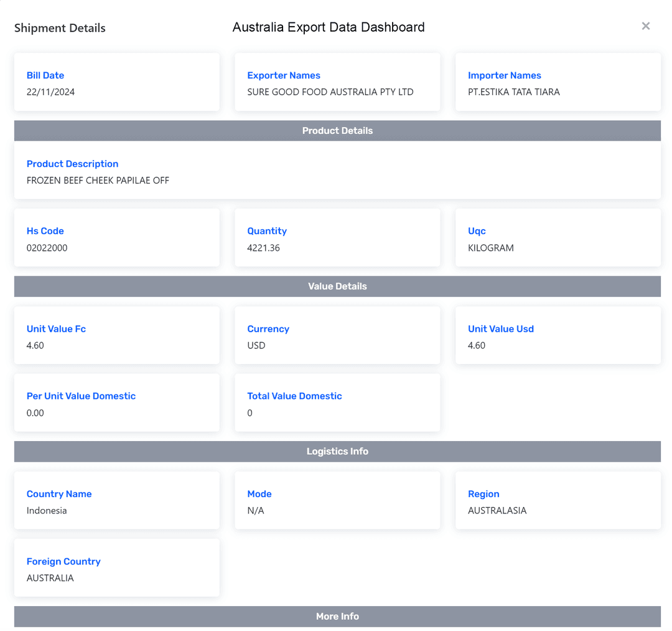This screenshot has height=631, width=672.
Task: Click the N/A mode value
Action: 256,510
